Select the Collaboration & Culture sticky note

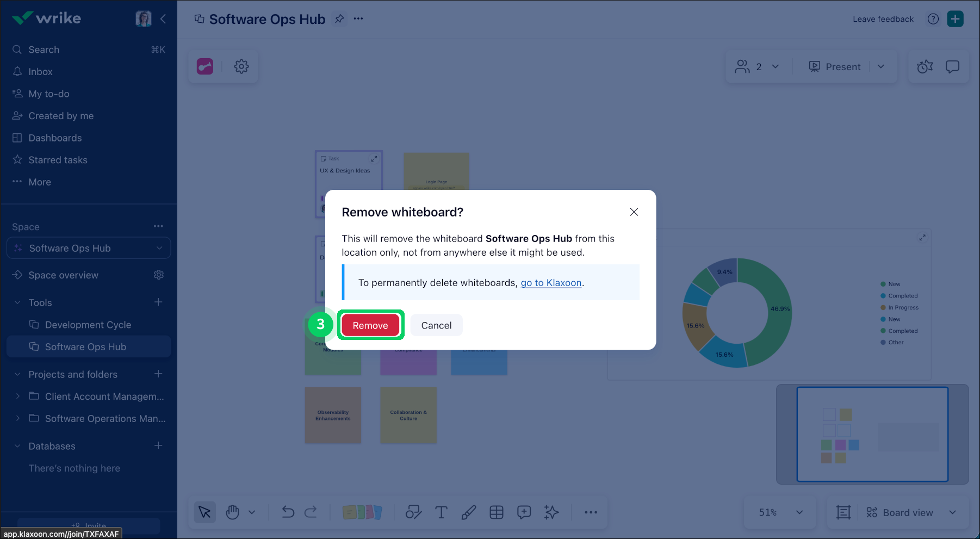pyautogui.click(x=408, y=416)
